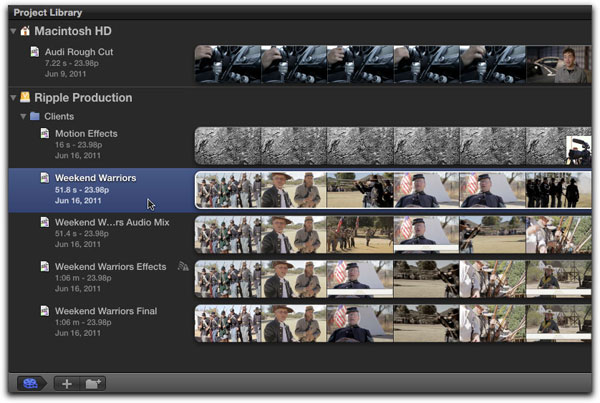Click the Motion Effects project icon
The image size is (600, 403).
45,133
